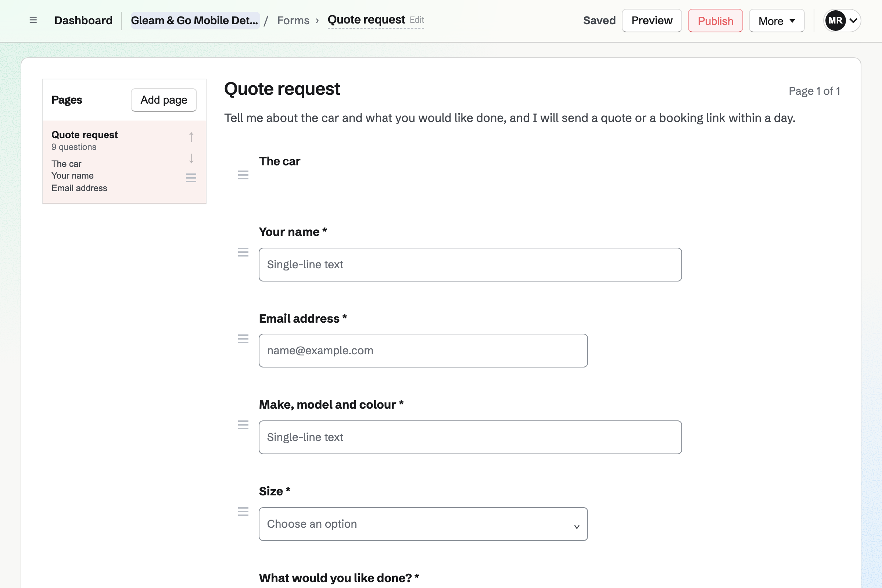Select the Size question label

(275, 491)
